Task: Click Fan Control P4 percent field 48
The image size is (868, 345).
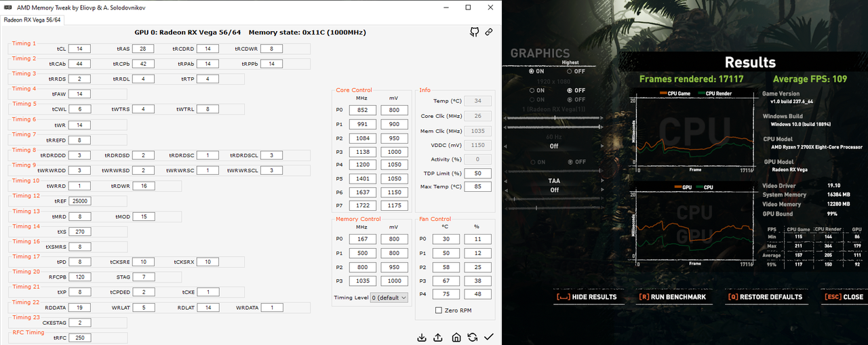Action: point(477,294)
